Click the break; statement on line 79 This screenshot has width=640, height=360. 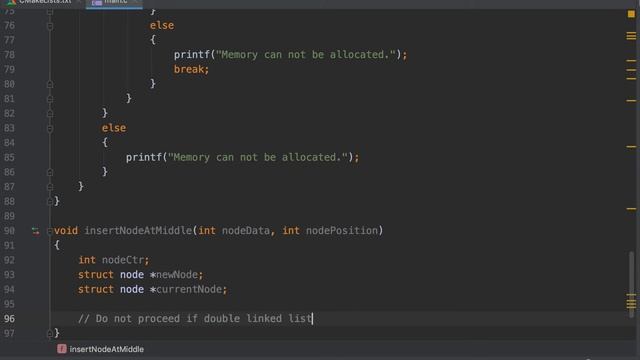pos(191,69)
